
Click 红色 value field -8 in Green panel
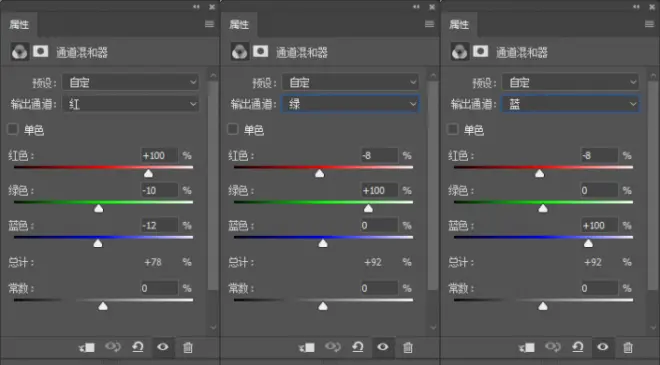click(379, 155)
